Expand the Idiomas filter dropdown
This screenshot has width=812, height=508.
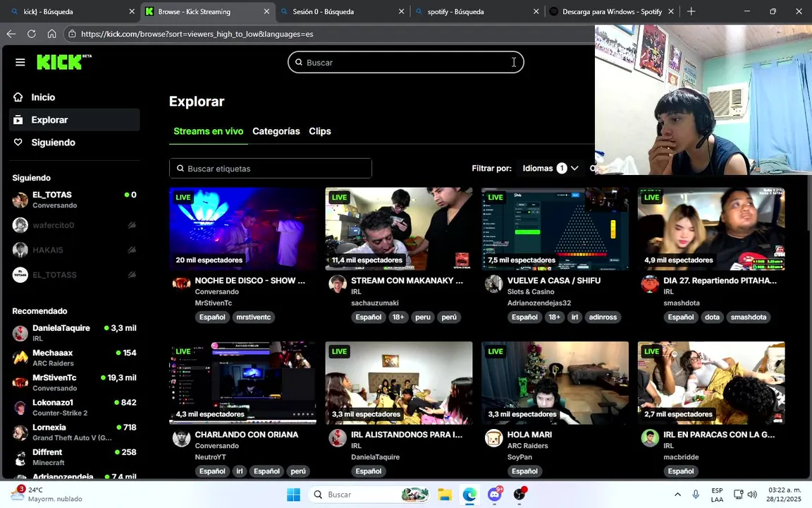(550, 168)
